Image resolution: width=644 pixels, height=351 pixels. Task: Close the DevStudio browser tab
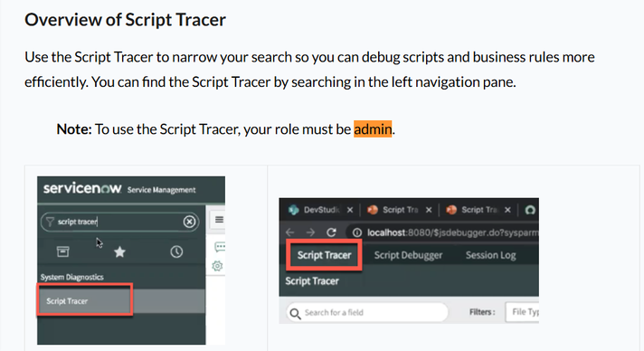tap(350, 210)
